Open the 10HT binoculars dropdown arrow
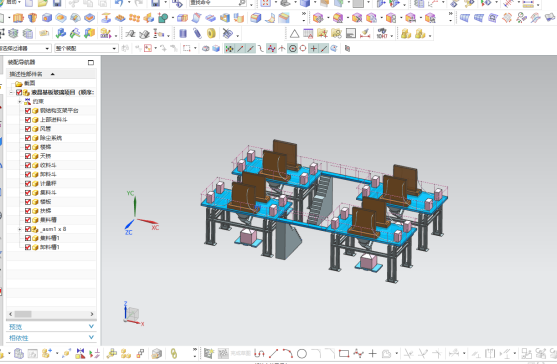The height and width of the screenshot is (364, 557). click(x=391, y=36)
